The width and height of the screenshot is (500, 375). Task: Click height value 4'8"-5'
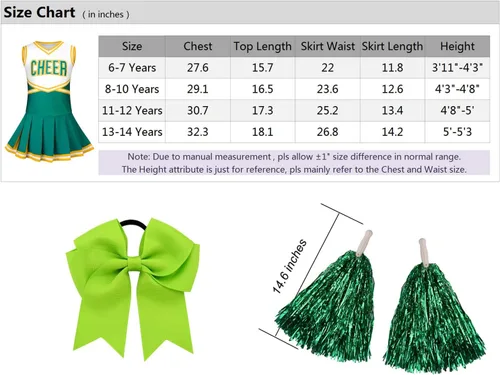[457, 110]
